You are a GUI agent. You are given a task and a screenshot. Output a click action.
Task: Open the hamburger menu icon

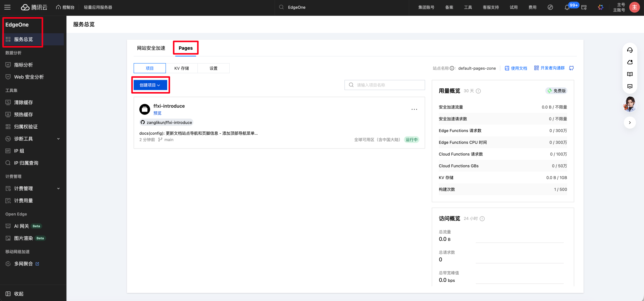tap(7, 7)
